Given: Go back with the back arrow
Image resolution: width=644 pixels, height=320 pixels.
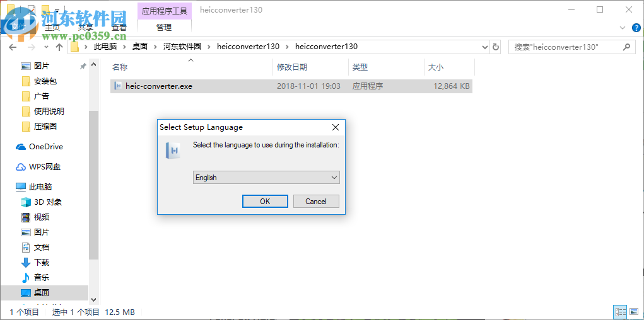Looking at the screenshot, I should [13, 47].
